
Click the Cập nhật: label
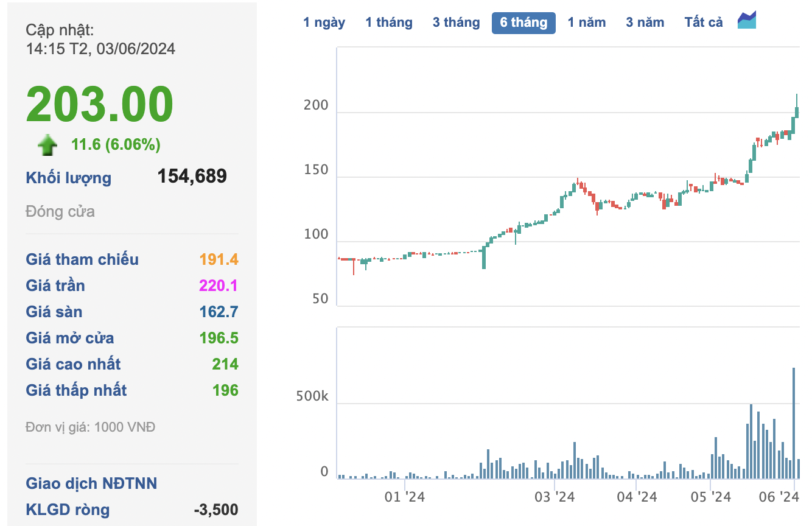tap(60, 30)
